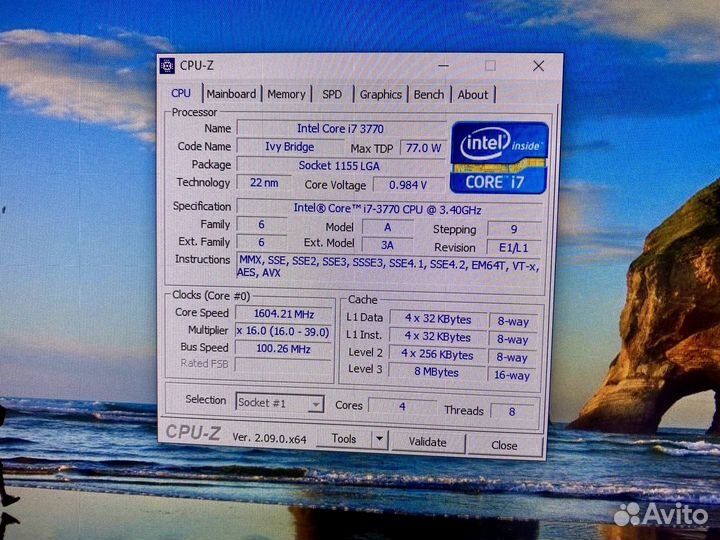Click the L1 Inst. '8-way' value

512,339
